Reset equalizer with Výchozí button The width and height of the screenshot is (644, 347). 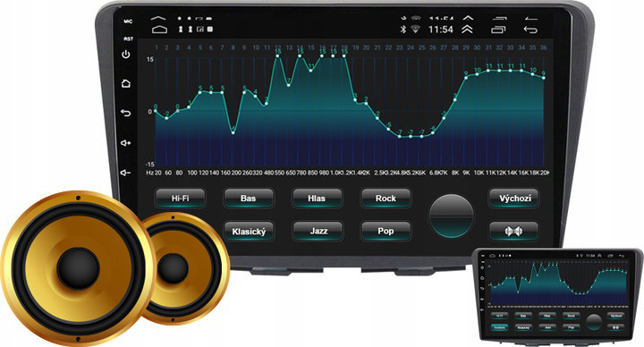[x=514, y=198]
